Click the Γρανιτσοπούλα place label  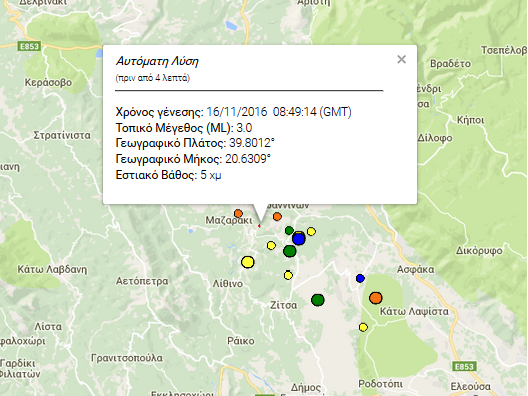point(127,358)
